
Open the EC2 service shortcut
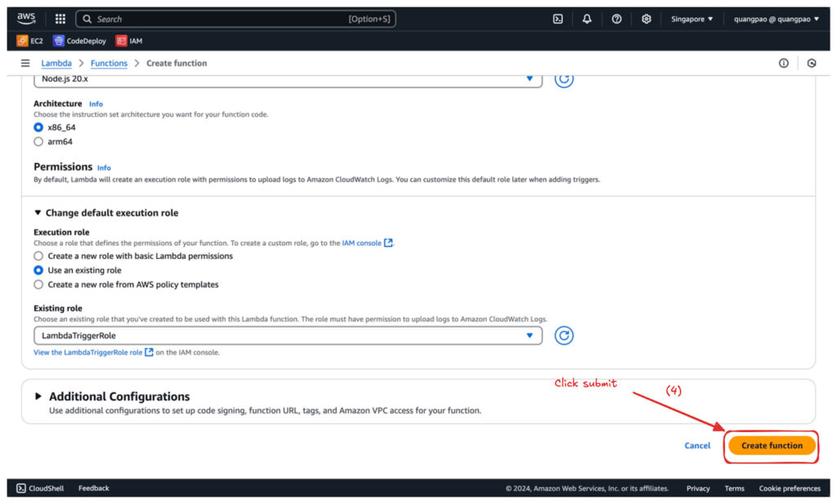(30, 41)
